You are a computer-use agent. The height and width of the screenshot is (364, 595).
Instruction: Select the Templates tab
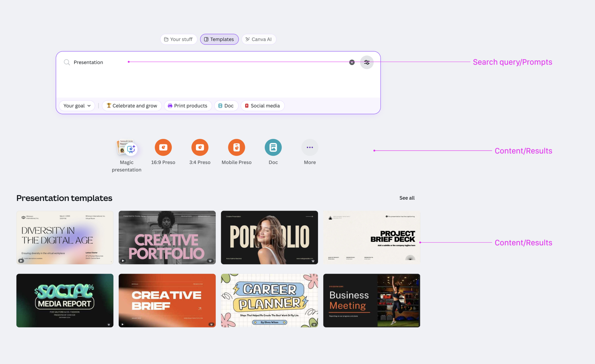[219, 39]
